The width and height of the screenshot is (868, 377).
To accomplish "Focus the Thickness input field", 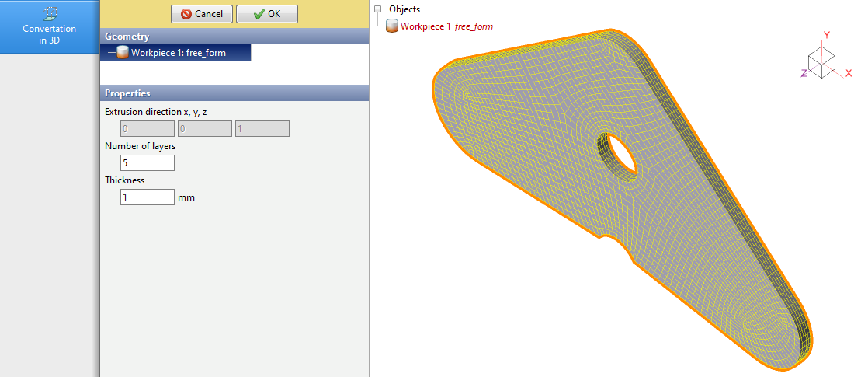I will coord(148,197).
